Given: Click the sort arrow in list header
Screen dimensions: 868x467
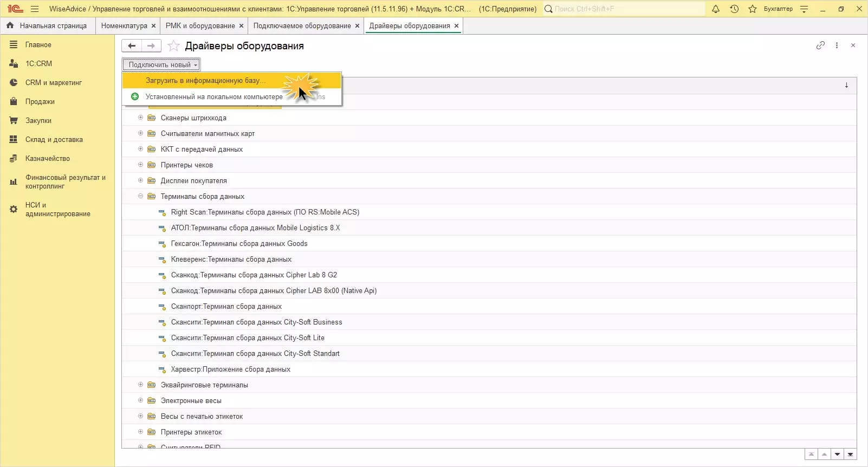Looking at the screenshot, I should [846, 85].
